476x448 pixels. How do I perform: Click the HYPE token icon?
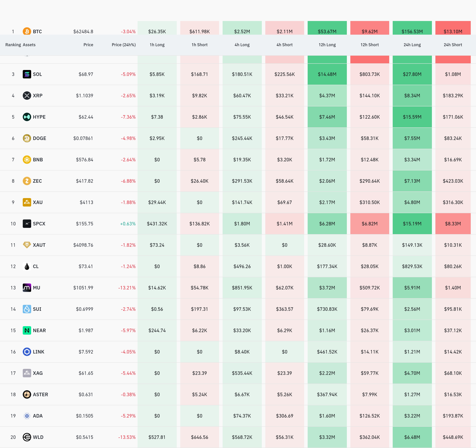point(27,117)
